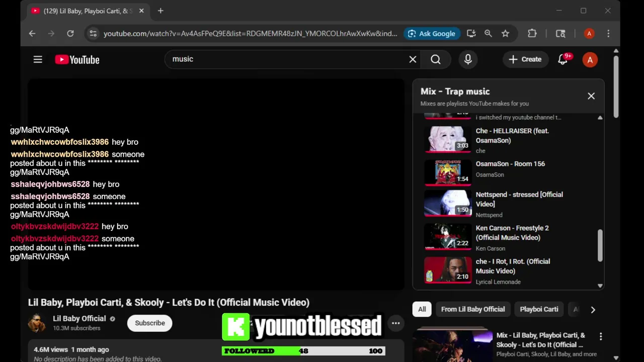Click the 10.3M subscribers text
Image resolution: width=644 pixels, height=362 pixels.
point(76,328)
